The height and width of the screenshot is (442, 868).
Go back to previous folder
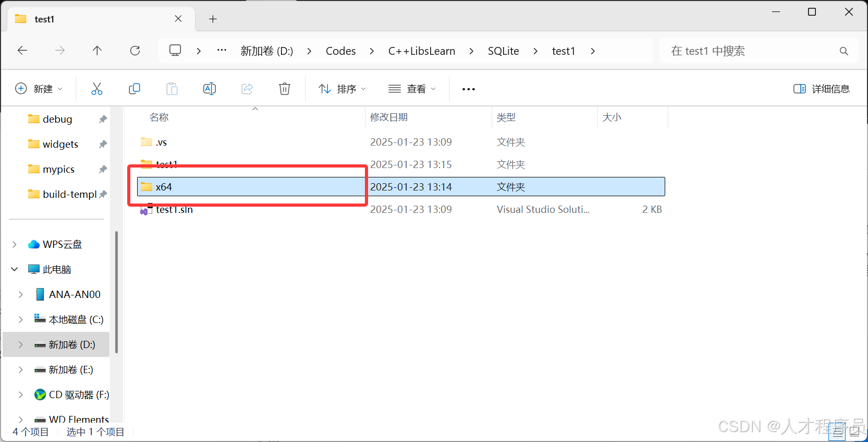22,51
